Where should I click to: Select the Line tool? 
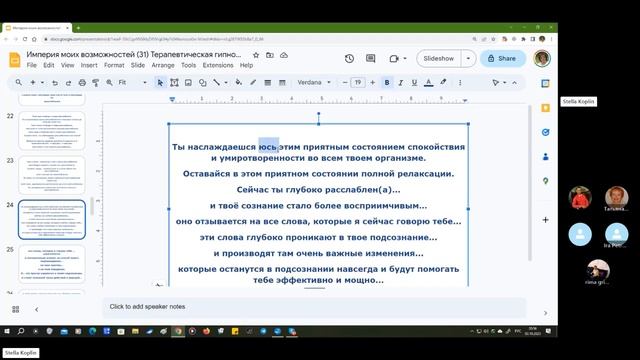click(x=216, y=82)
